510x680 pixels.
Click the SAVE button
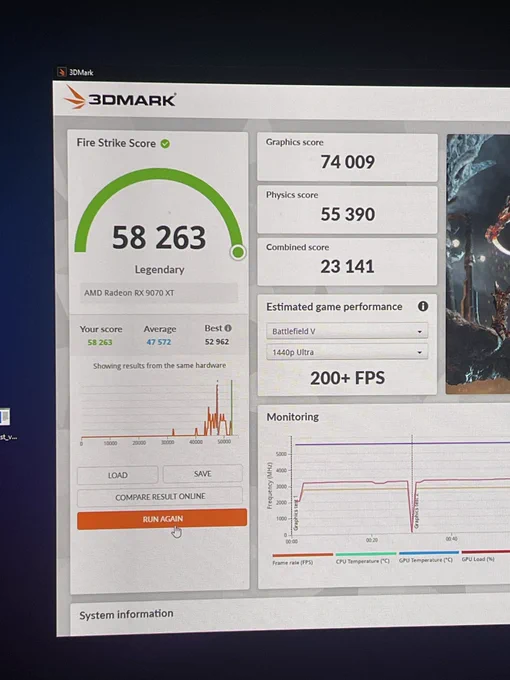click(x=203, y=474)
